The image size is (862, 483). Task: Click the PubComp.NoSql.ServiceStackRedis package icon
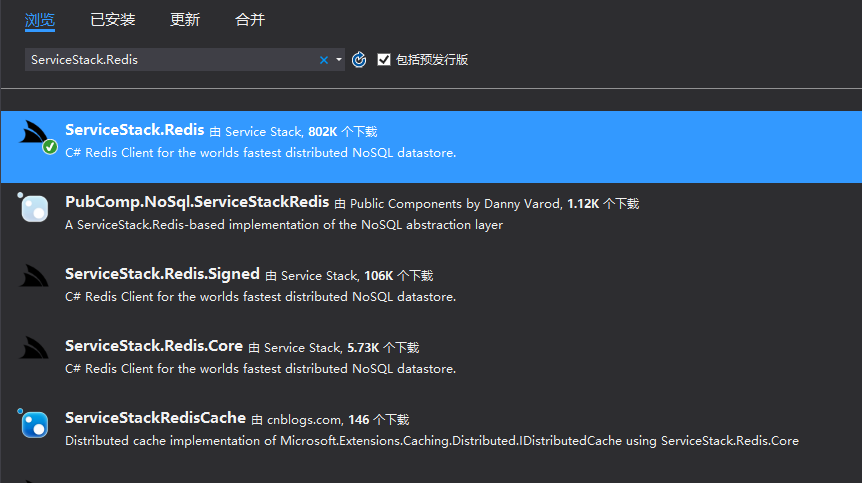tap(34, 208)
